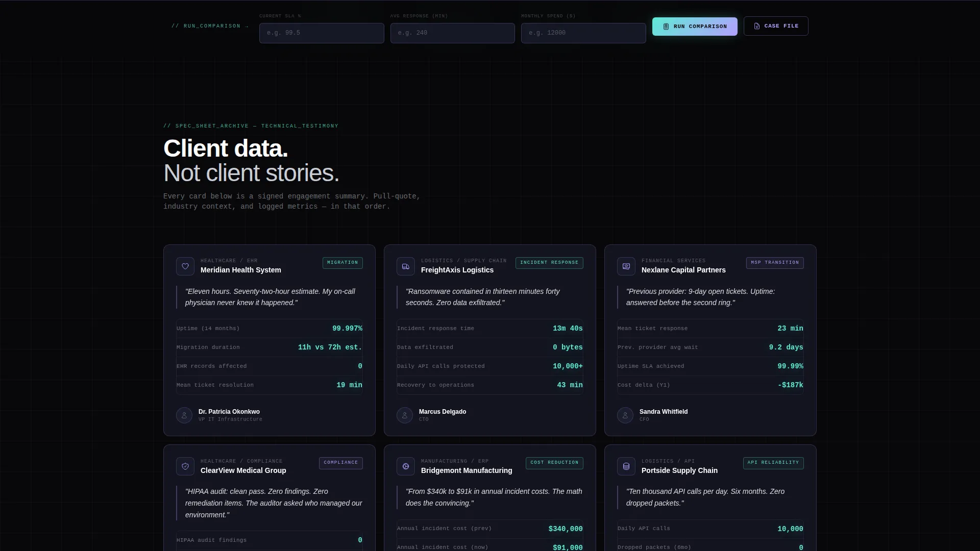Click Marcus Delgado's avatar icon

405,415
